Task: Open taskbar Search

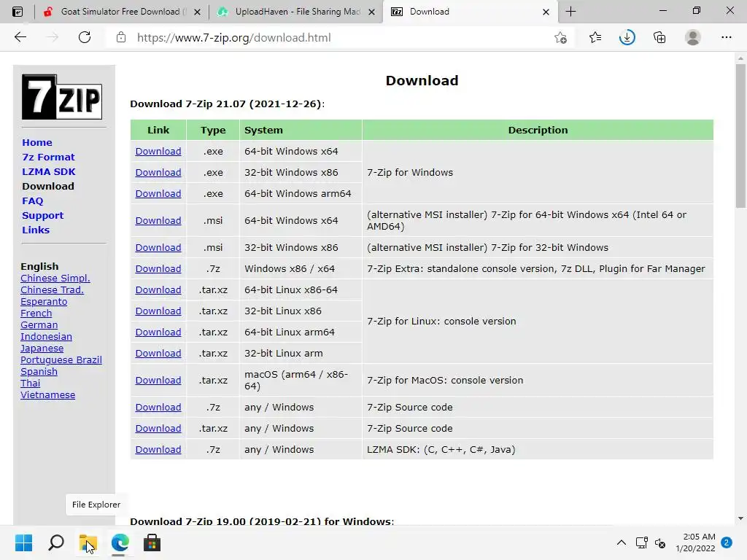Action: click(56, 542)
